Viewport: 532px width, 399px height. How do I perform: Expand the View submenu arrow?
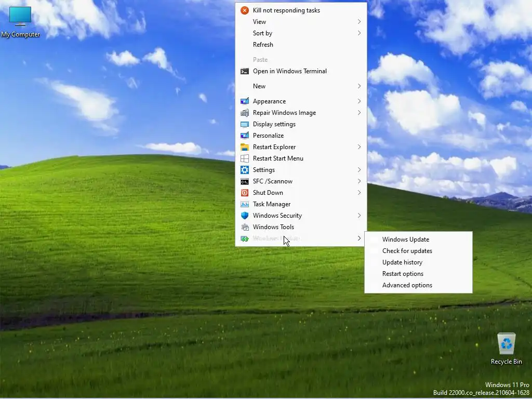(359, 22)
